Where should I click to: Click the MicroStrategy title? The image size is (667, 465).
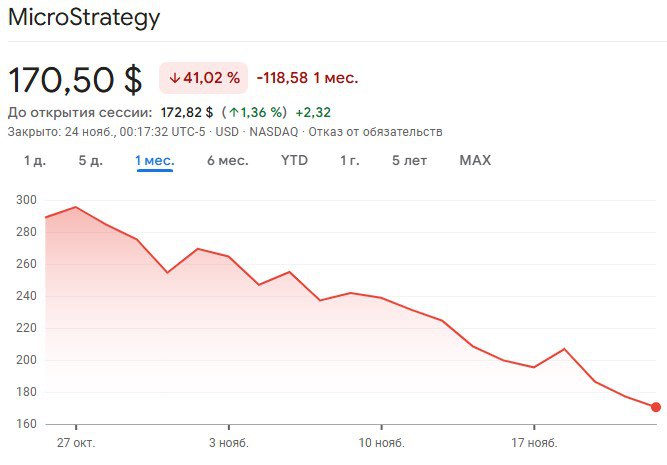coord(83,18)
